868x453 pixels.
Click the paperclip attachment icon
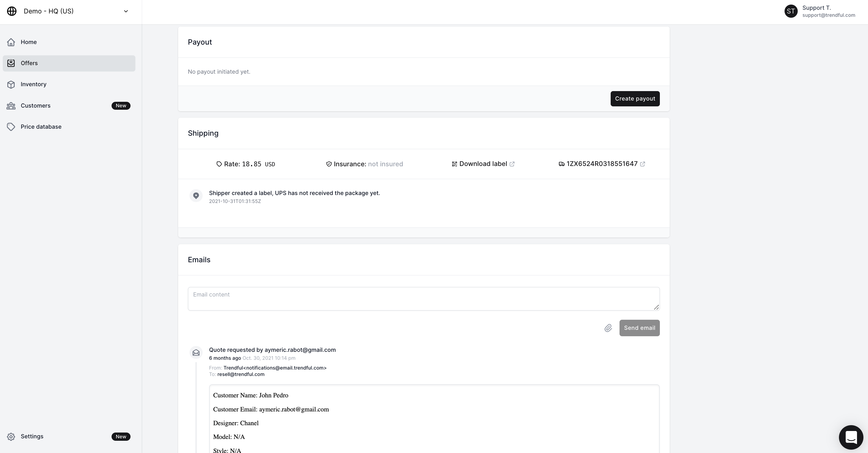tap(608, 328)
